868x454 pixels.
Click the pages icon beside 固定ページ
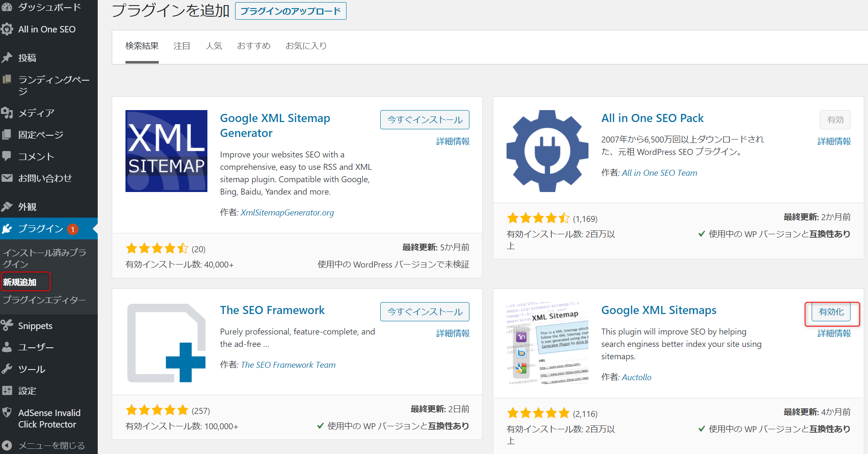[x=7, y=134]
